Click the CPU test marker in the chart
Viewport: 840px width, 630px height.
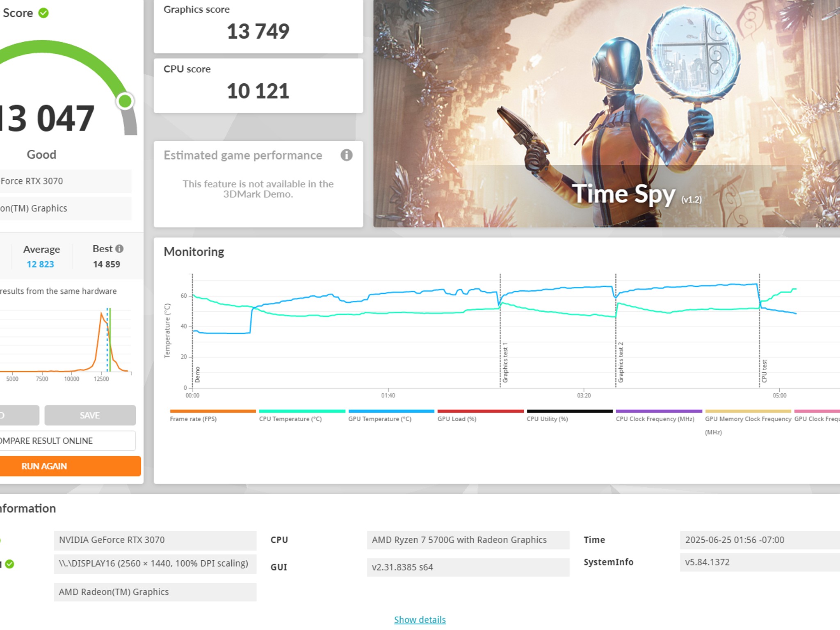coord(764,371)
